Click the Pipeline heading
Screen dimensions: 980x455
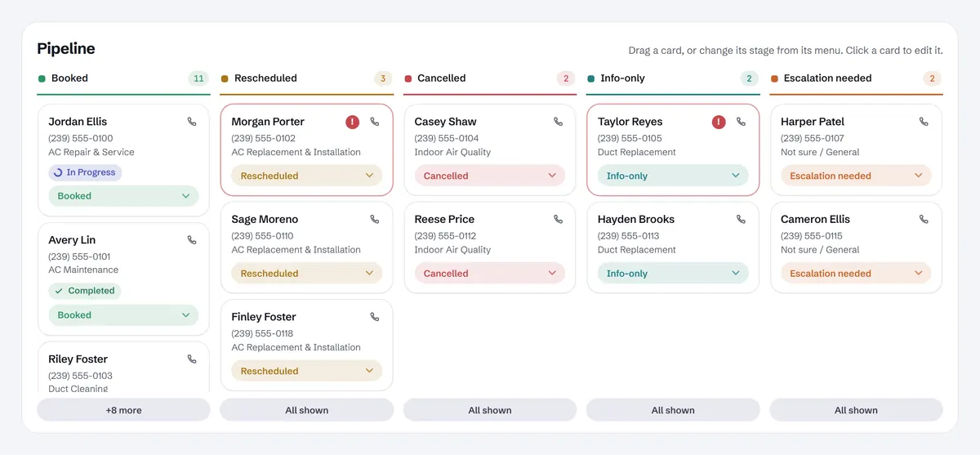coord(66,49)
